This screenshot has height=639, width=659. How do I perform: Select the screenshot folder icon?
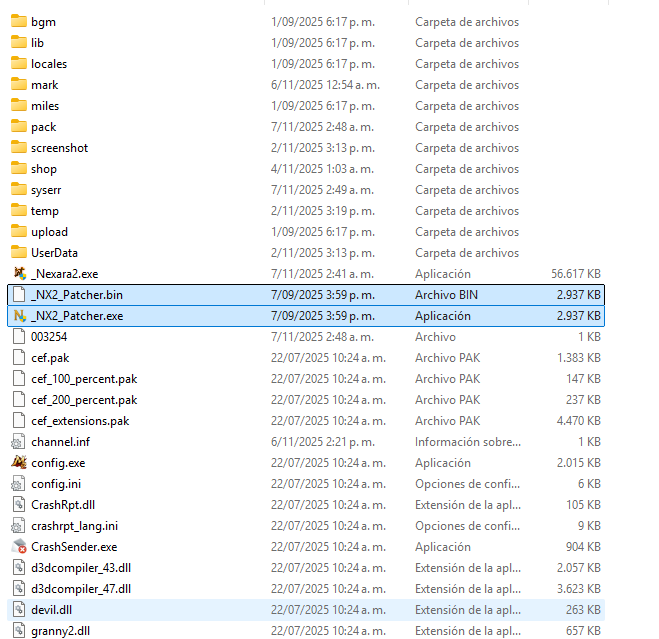point(18,148)
